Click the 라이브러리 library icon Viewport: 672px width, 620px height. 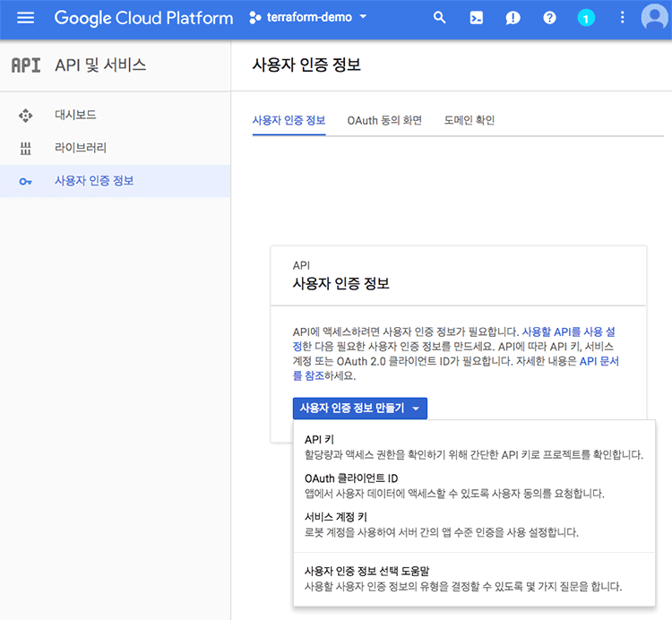26,148
